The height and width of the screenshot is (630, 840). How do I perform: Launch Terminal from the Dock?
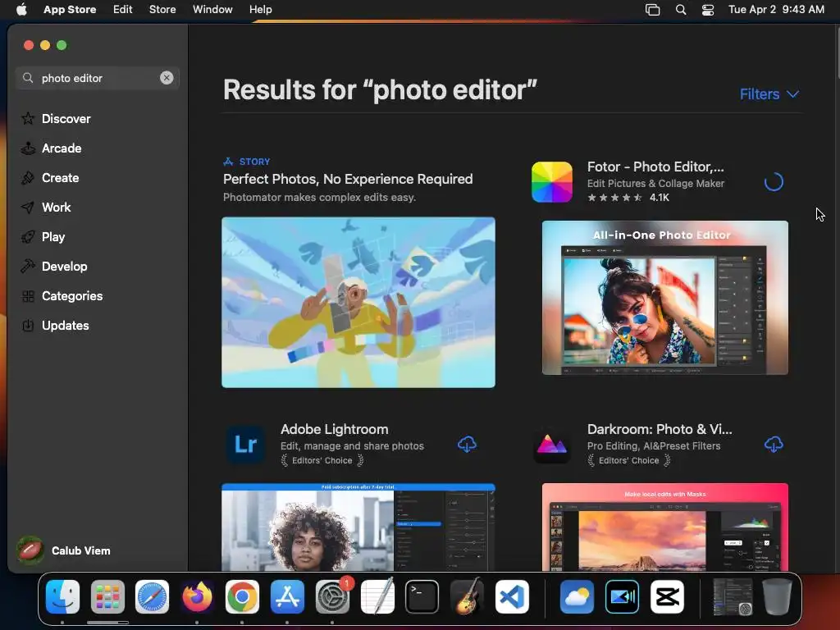422,597
